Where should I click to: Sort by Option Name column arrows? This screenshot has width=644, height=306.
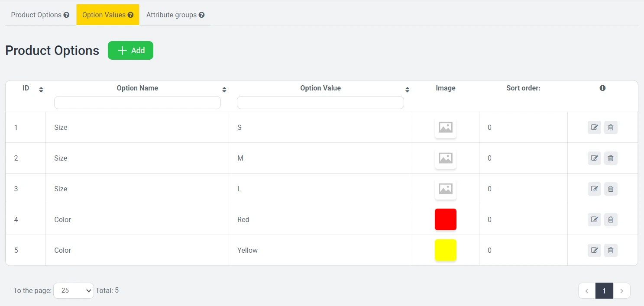224,90
